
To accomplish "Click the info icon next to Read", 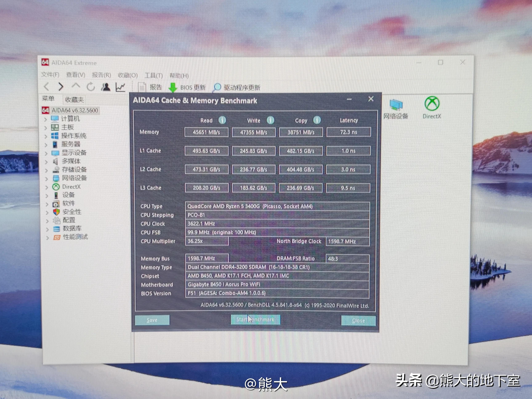I will (222, 120).
